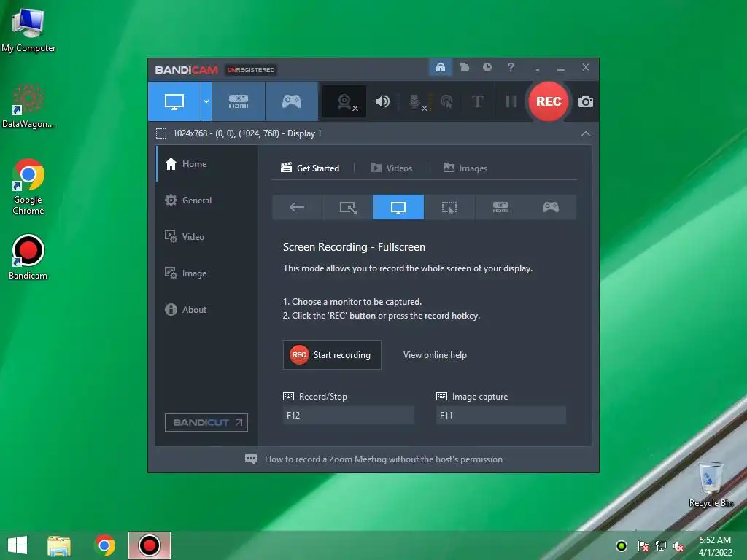Click the Image capture hotkey field F11

pos(500,415)
